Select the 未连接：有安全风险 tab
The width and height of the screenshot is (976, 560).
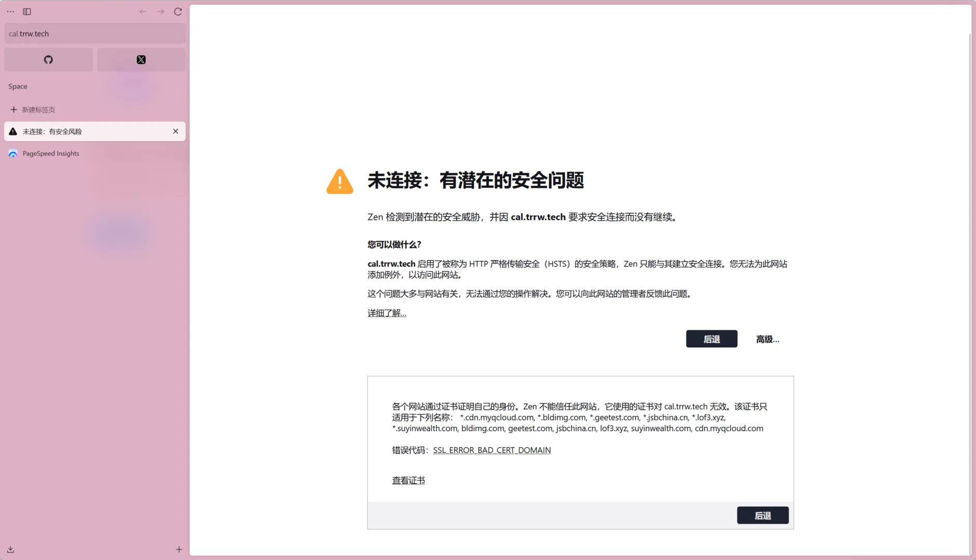click(x=62, y=131)
